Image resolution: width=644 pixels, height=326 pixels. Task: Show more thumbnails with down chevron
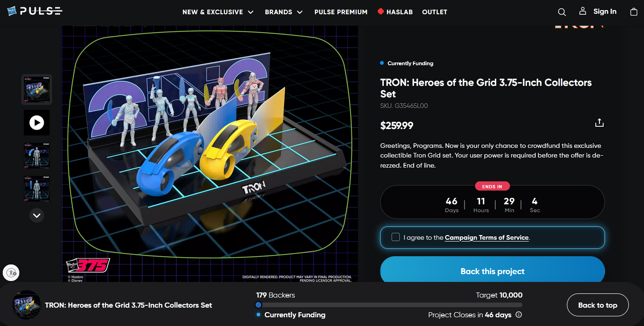(x=37, y=215)
